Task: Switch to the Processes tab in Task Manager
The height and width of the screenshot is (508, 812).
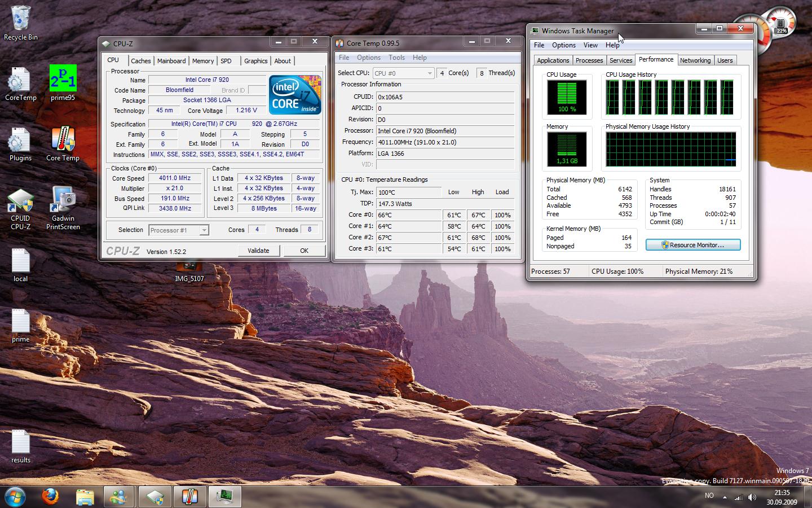Action: coord(589,60)
